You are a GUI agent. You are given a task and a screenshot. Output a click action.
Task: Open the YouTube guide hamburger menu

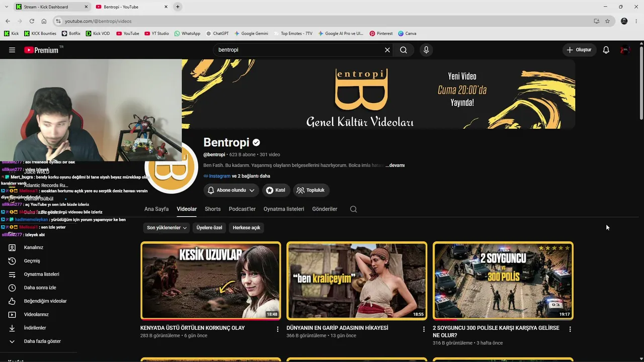point(12,50)
